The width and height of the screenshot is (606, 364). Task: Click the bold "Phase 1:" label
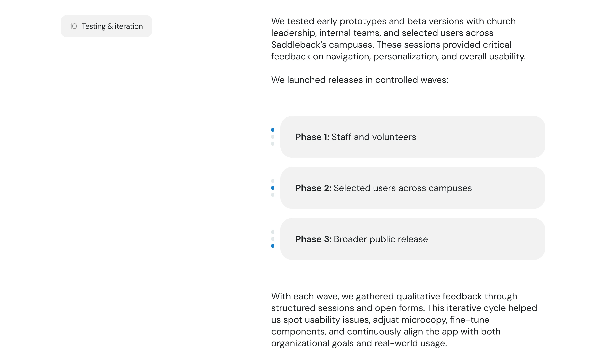(x=312, y=137)
